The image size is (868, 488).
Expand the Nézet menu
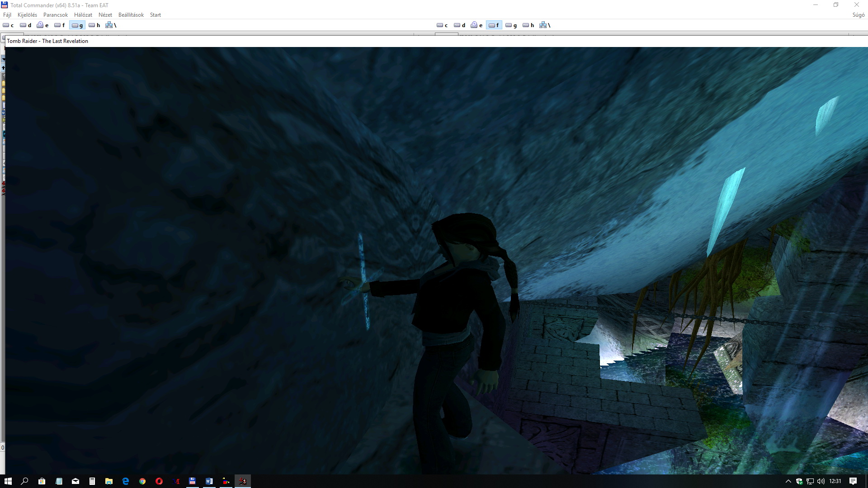pos(105,15)
